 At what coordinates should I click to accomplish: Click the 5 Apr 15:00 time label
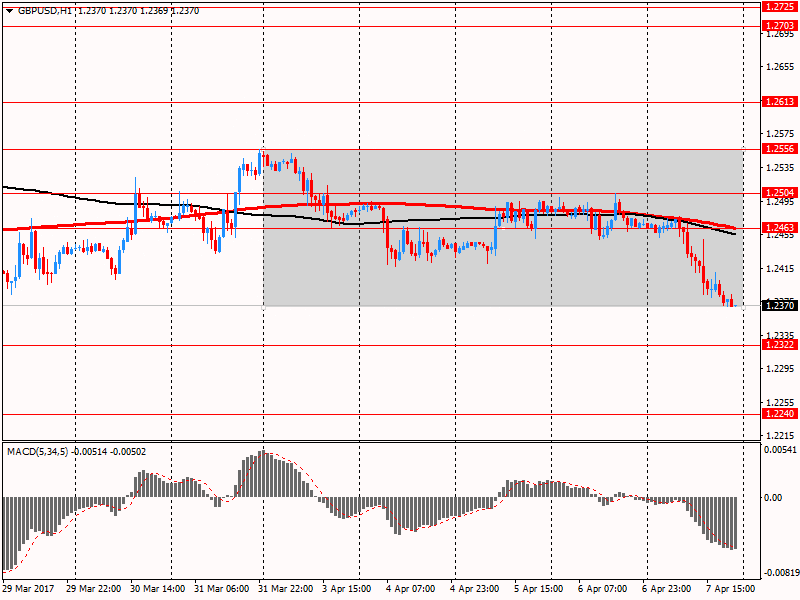click(538, 588)
